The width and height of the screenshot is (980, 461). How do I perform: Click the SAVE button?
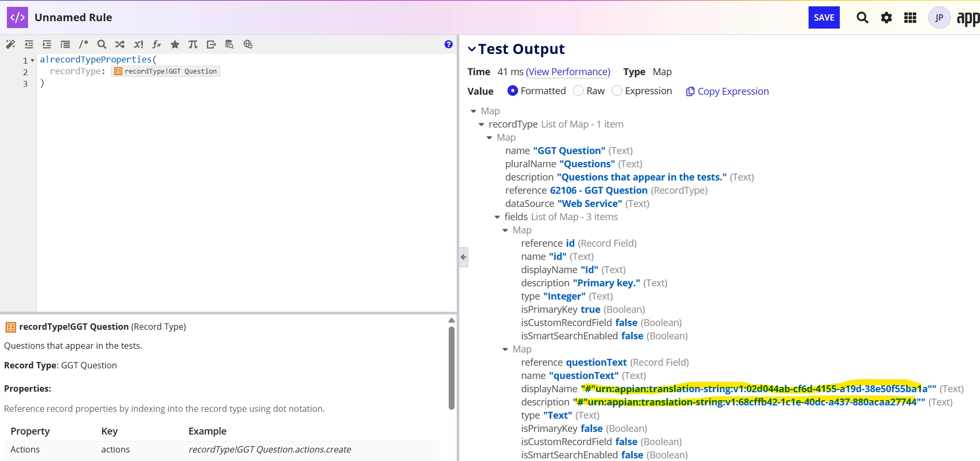(x=824, y=17)
